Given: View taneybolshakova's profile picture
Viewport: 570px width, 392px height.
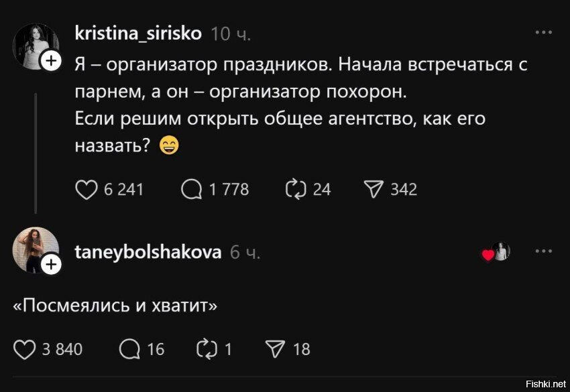Looking at the screenshot, I should pos(35,249).
